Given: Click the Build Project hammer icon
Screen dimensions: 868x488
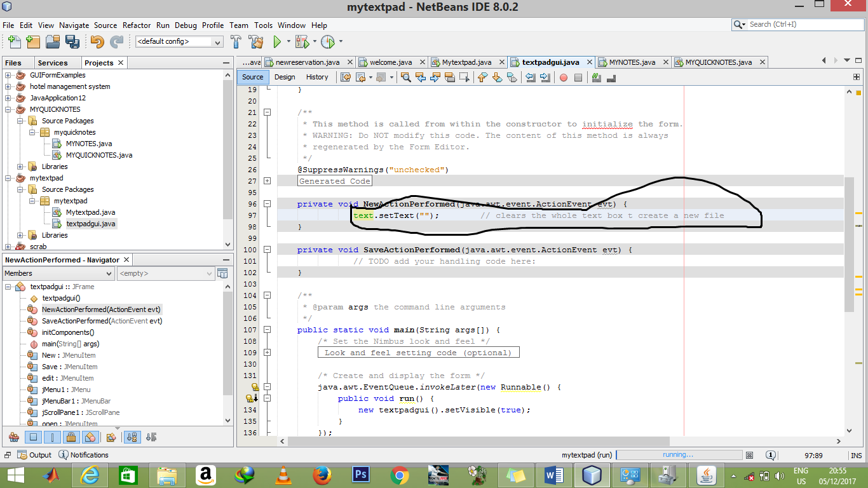Looking at the screenshot, I should (x=236, y=42).
